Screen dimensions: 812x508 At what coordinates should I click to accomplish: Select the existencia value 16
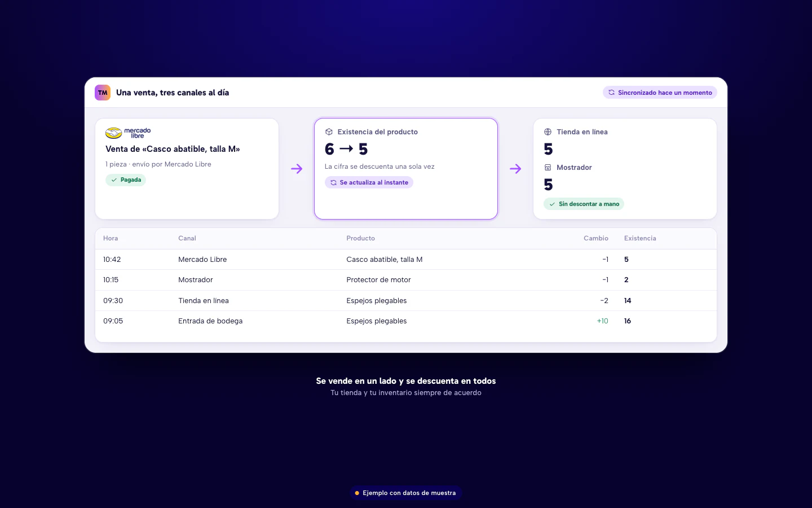click(x=628, y=321)
